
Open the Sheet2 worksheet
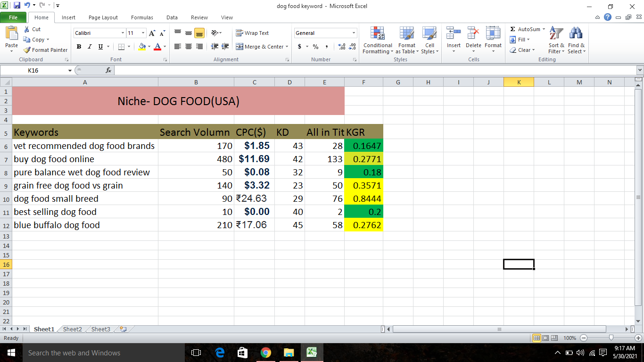72,329
